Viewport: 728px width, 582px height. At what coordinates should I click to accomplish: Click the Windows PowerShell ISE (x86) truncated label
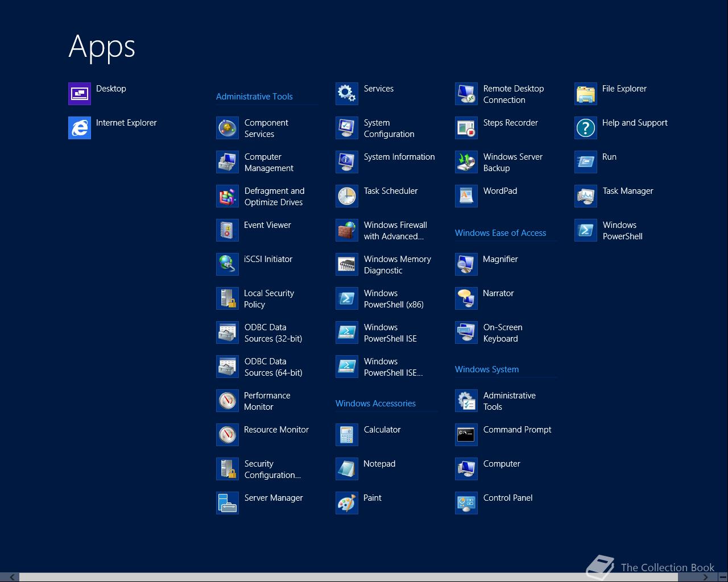click(394, 367)
